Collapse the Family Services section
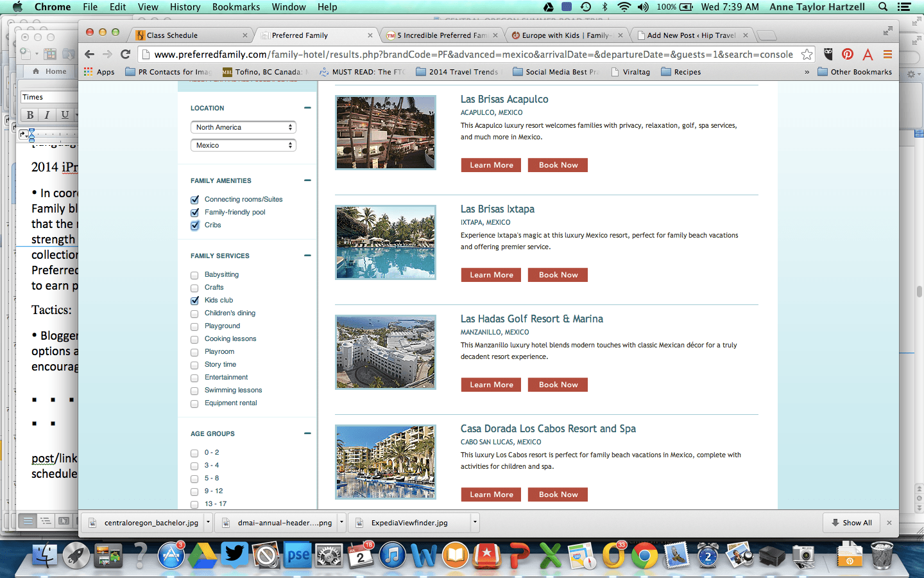 tap(307, 256)
